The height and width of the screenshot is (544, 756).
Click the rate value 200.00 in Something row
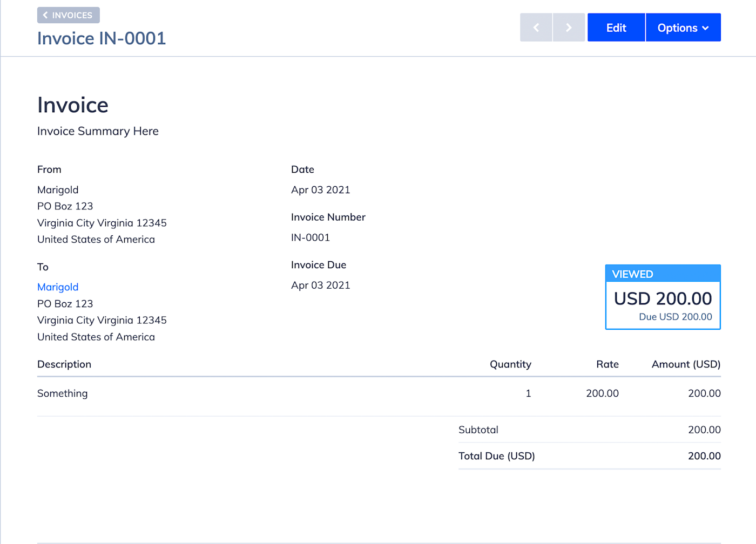click(x=603, y=393)
